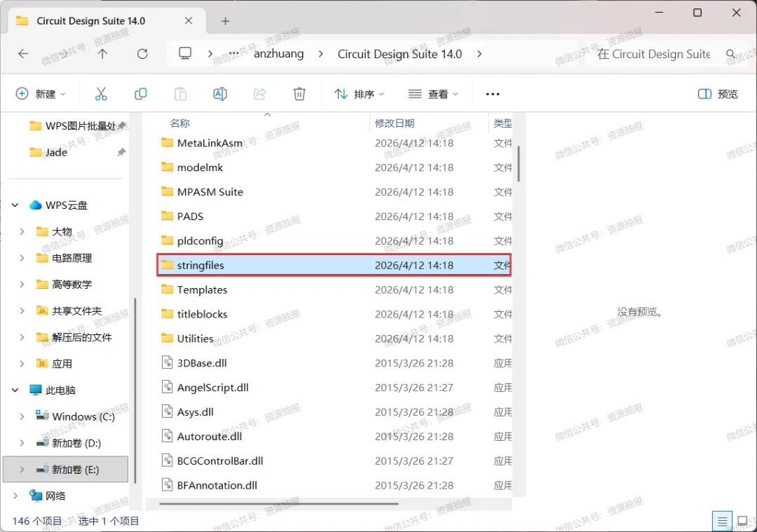
Task: Click the Delete trash bin icon
Action: [x=299, y=94]
